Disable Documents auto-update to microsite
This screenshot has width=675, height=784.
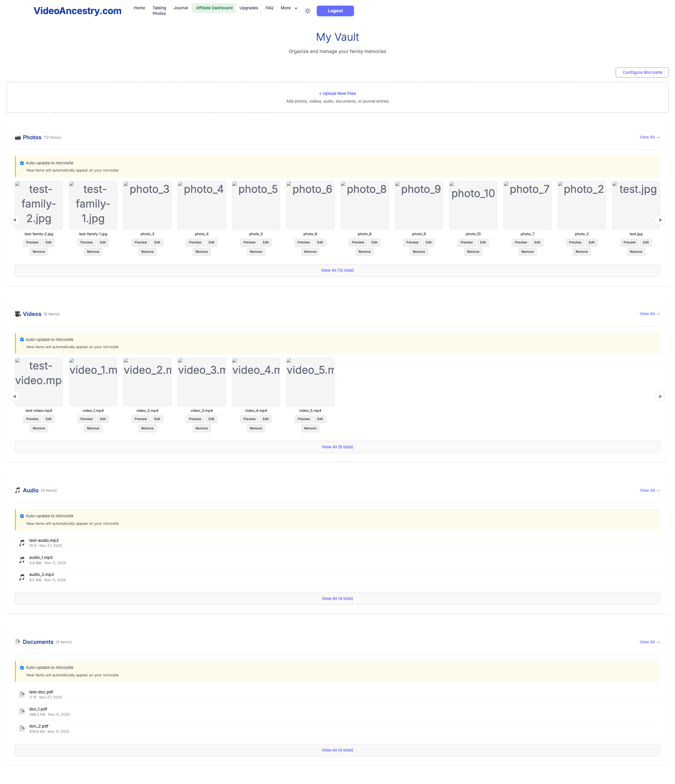22,668
